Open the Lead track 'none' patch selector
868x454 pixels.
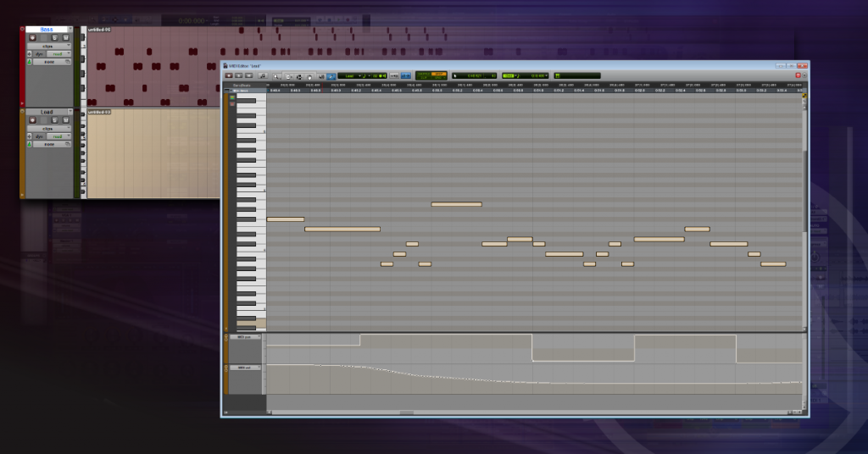tap(51, 144)
